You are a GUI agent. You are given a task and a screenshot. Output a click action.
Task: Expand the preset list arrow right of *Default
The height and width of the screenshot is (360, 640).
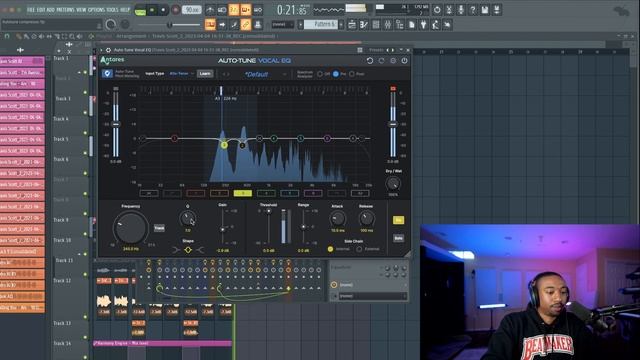(284, 74)
